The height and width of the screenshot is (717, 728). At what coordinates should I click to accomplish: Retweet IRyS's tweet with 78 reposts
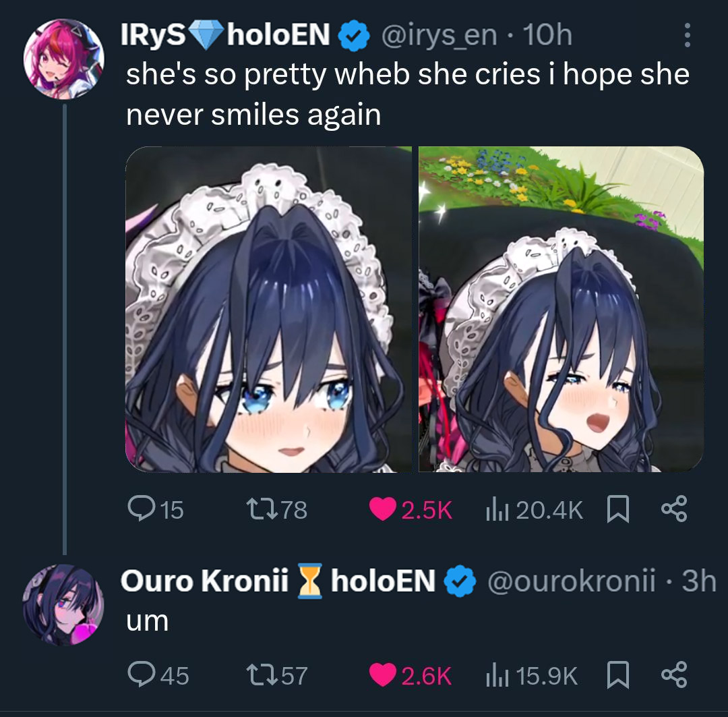pyautogui.click(x=262, y=509)
